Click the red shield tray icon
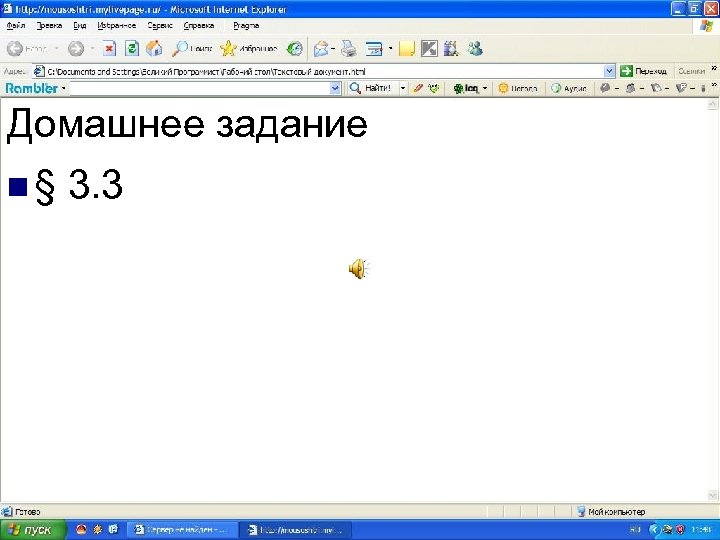720x540 pixels. [x=680, y=529]
